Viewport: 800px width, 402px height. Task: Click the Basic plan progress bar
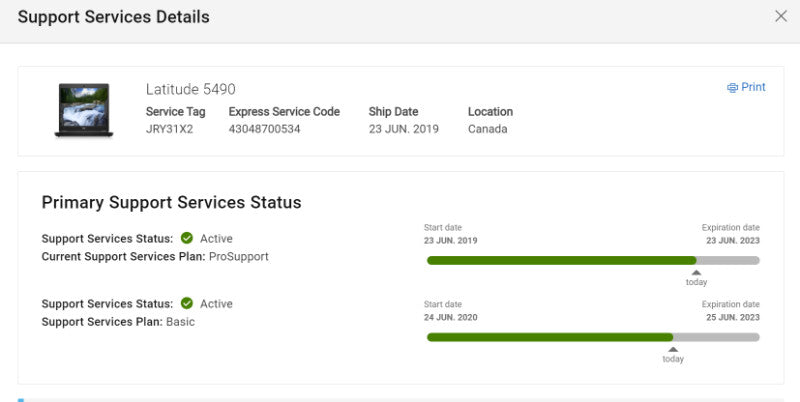[593, 337]
